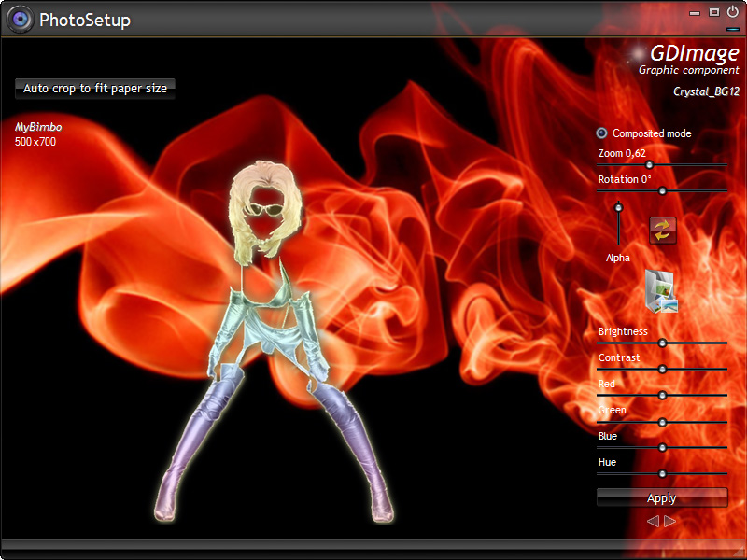Click the Red slider handle
747x560 pixels.
click(x=662, y=396)
